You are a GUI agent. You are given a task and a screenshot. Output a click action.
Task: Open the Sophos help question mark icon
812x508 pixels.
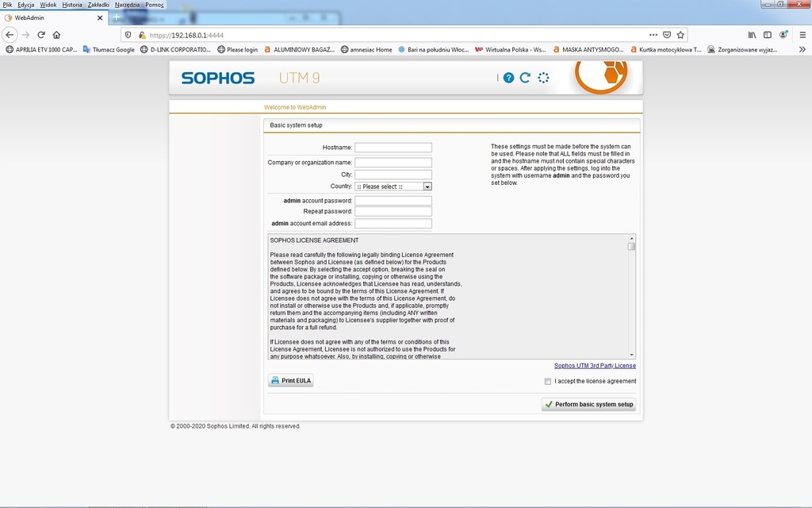508,78
